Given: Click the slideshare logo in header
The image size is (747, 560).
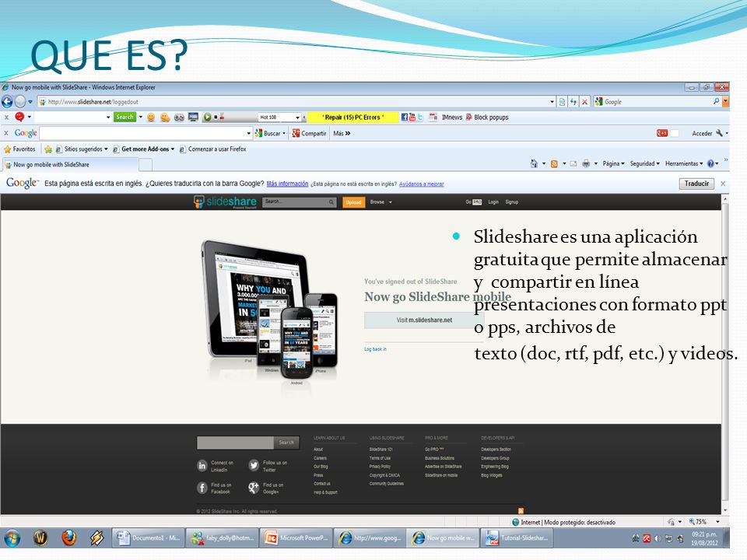Looking at the screenshot, I should 224,202.
